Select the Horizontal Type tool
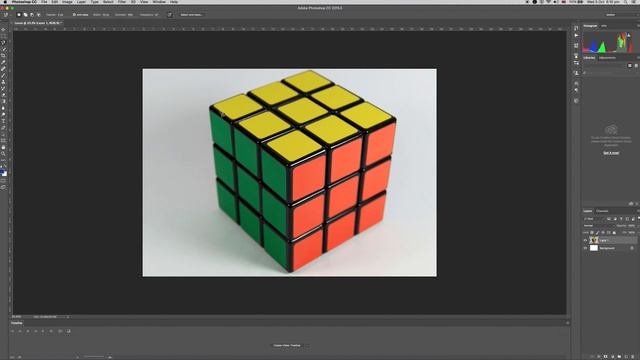Screen dimensions: 640x360 pos(3,121)
